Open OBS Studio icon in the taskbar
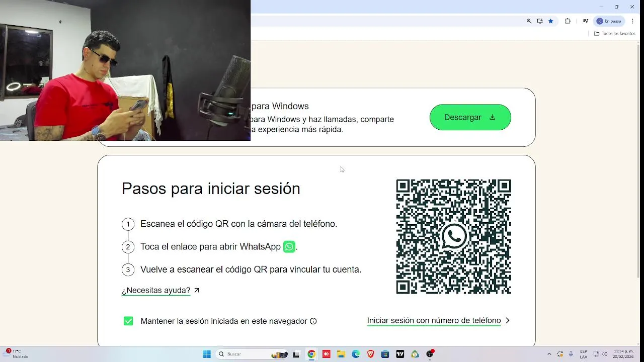This screenshot has width=644, height=362. 430,354
